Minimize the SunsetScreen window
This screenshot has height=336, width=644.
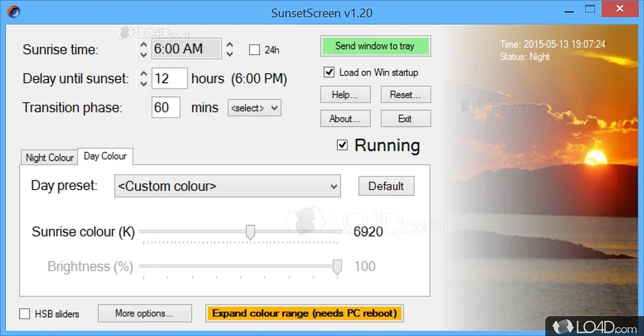569,11
